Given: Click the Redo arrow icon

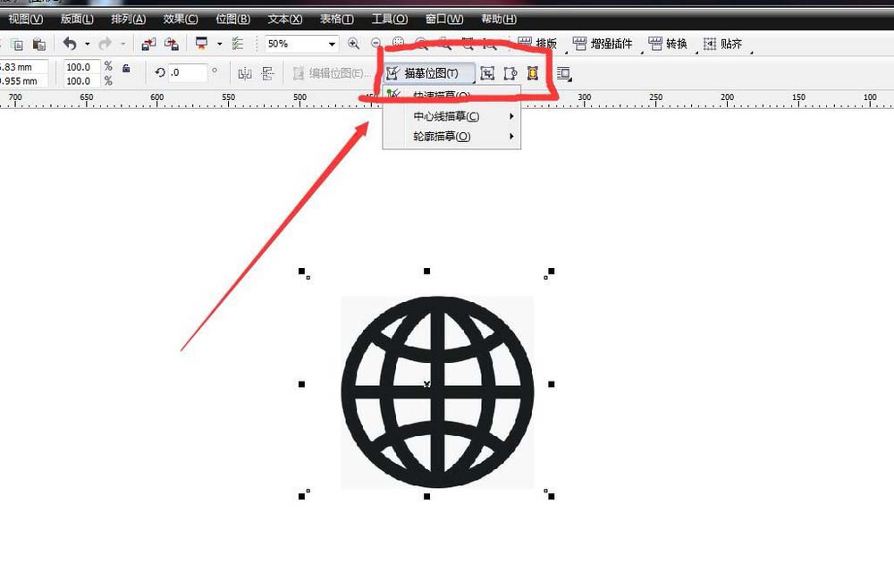Looking at the screenshot, I should 105,44.
